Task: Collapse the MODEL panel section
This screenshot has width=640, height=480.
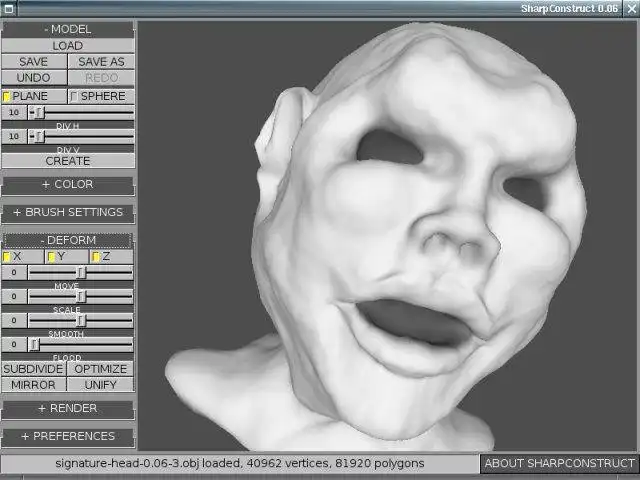Action: tap(68, 29)
